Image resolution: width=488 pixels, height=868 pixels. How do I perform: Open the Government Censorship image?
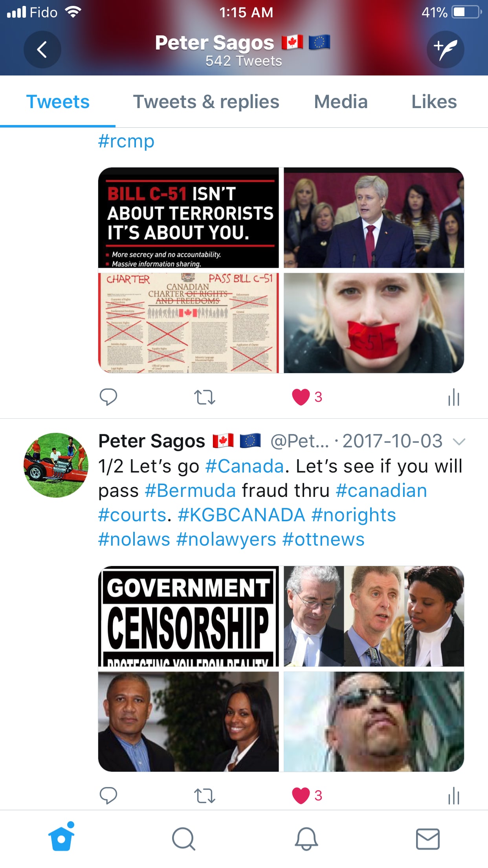click(189, 616)
